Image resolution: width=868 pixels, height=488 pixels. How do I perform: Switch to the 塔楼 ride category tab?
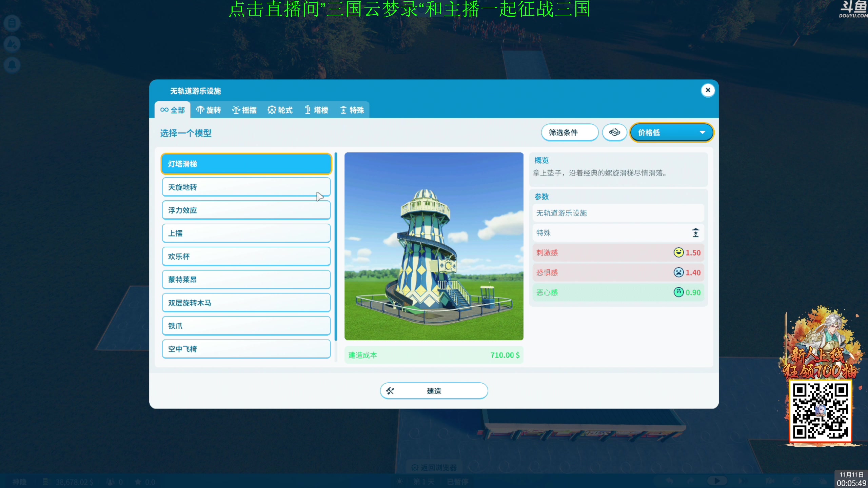tap(316, 110)
